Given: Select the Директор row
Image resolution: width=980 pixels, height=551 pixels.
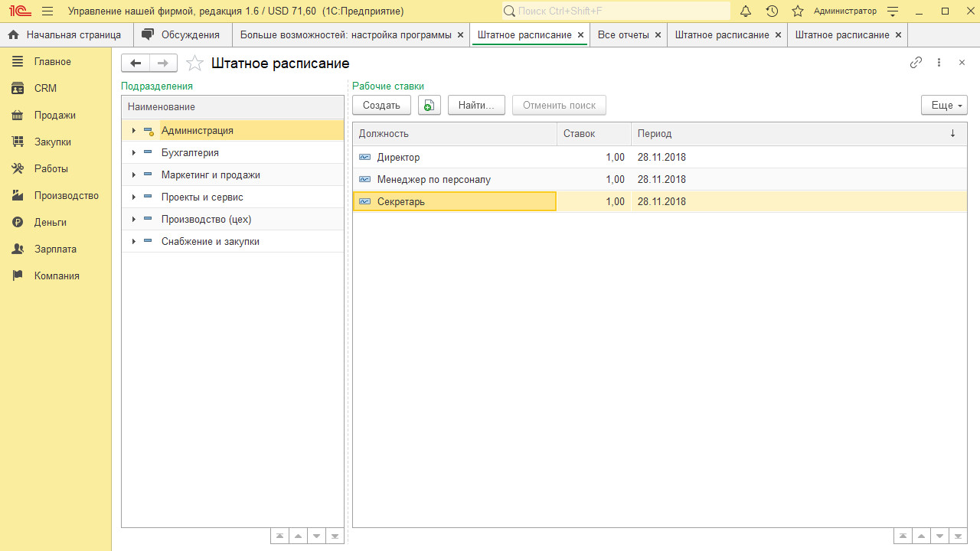Looking at the screenshot, I should coord(659,158).
